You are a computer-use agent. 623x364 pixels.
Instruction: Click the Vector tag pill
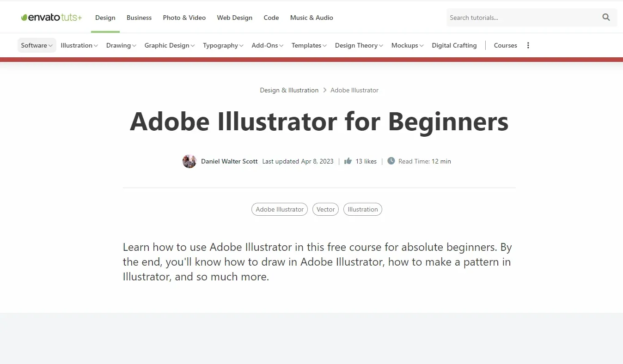pyautogui.click(x=325, y=209)
